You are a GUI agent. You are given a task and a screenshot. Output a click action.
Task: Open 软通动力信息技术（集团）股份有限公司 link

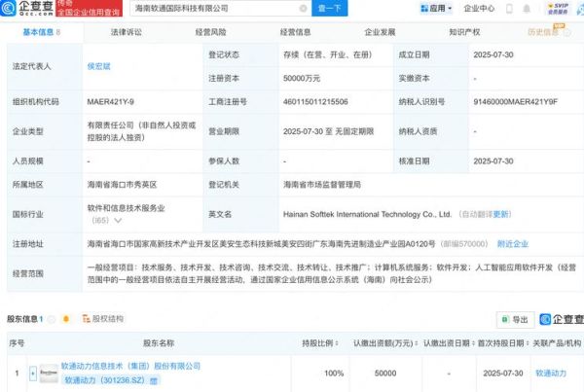click(x=130, y=367)
